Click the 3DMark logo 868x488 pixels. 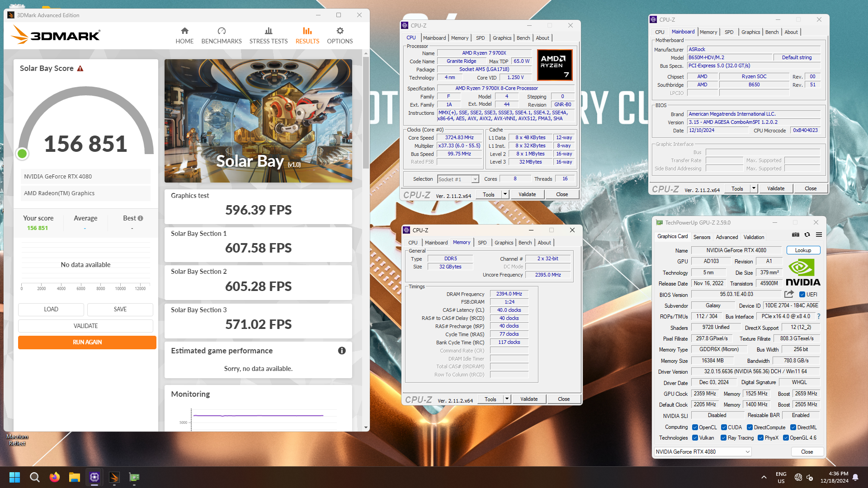click(56, 35)
